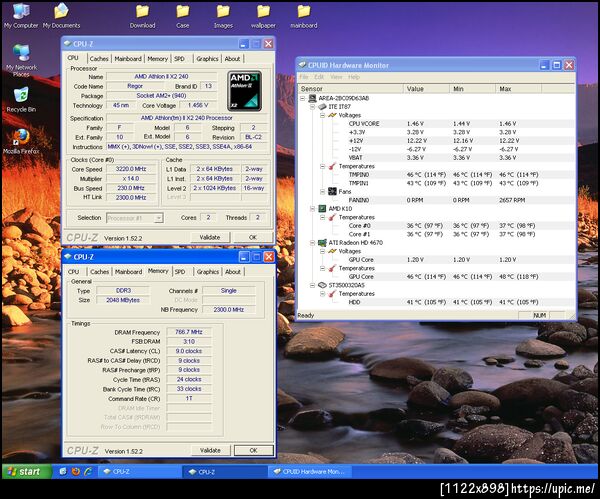Click the upper CPU-Z window title icon
The height and width of the screenshot is (499, 600).
point(68,44)
